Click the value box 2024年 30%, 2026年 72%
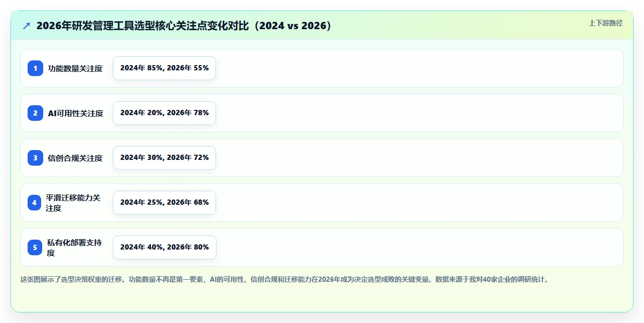The height and width of the screenshot is (323, 644). coord(165,158)
